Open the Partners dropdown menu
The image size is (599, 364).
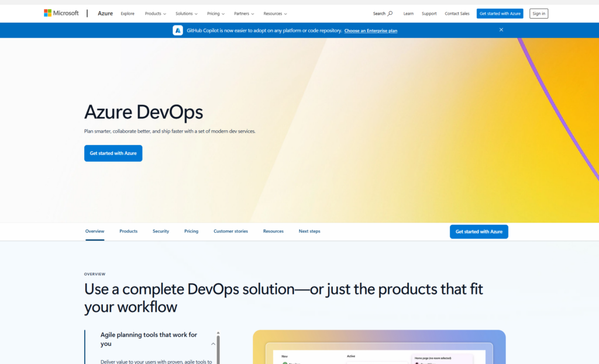pyautogui.click(x=244, y=13)
